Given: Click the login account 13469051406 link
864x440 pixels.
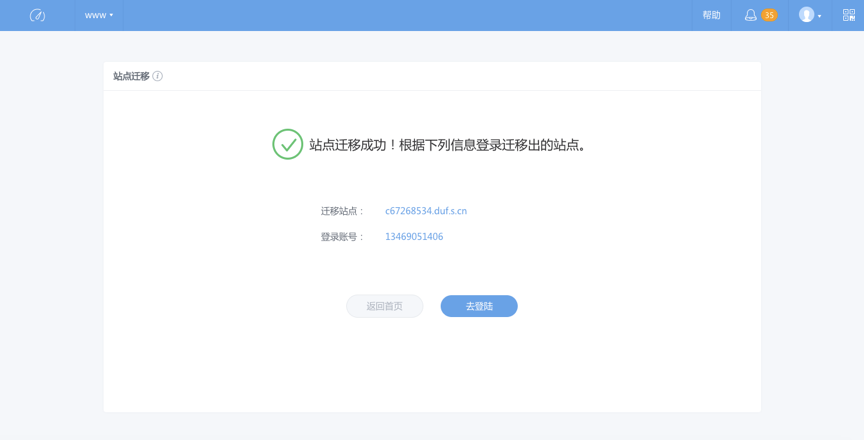Looking at the screenshot, I should (414, 237).
